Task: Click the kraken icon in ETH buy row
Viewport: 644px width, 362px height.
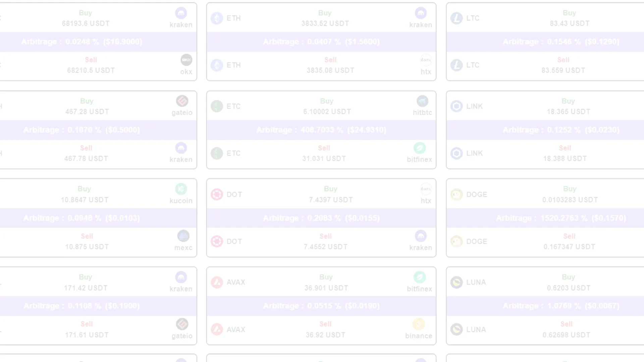Action: 421,13
